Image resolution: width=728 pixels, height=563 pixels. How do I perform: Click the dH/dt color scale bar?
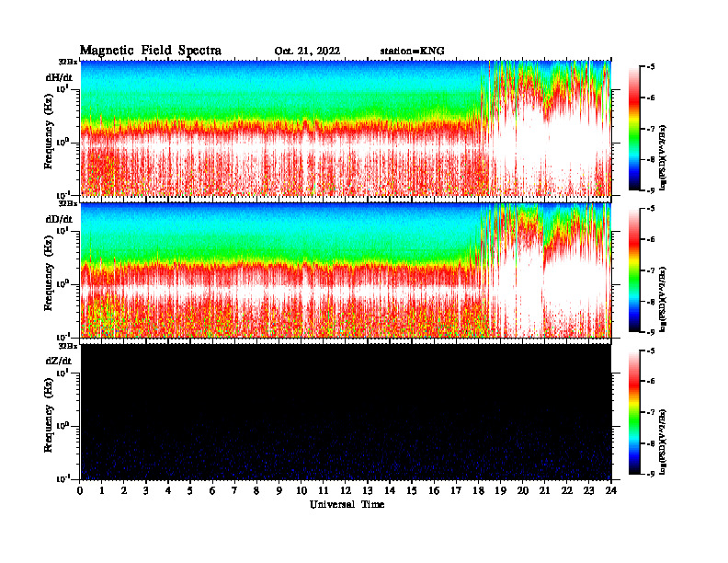pyautogui.click(x=634, y=129)
